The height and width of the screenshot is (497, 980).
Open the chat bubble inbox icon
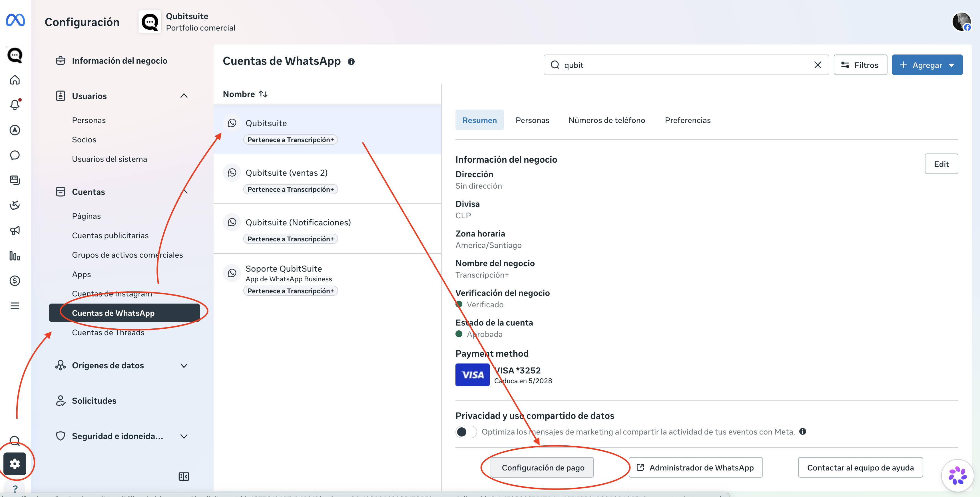[x=15, y=155]
